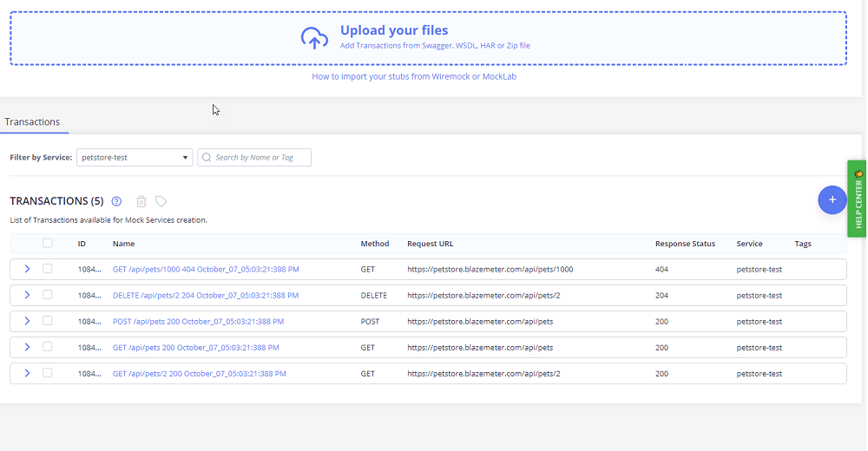The image size is (868, 451).
Task: Open the DELETE /api/pets/2 204 transaction link
Action: (206, 296)
